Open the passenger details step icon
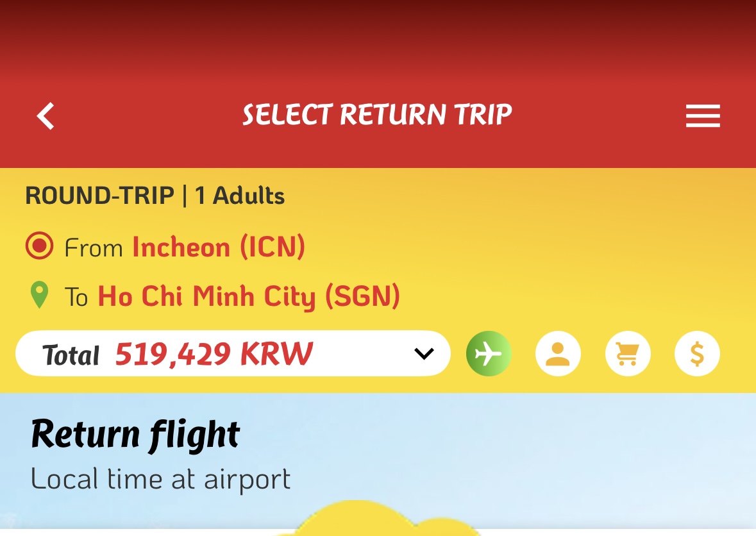Image resolution: width=756 pixels, height=536 pixels. 558,353
